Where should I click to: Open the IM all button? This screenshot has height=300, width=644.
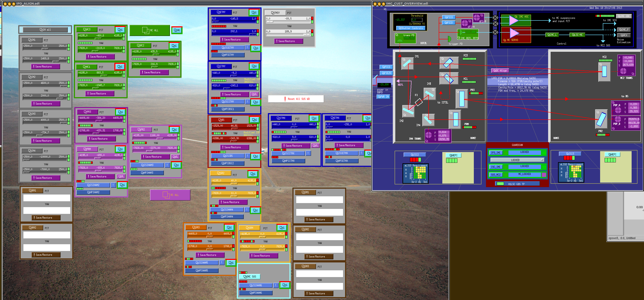point(45,30)
